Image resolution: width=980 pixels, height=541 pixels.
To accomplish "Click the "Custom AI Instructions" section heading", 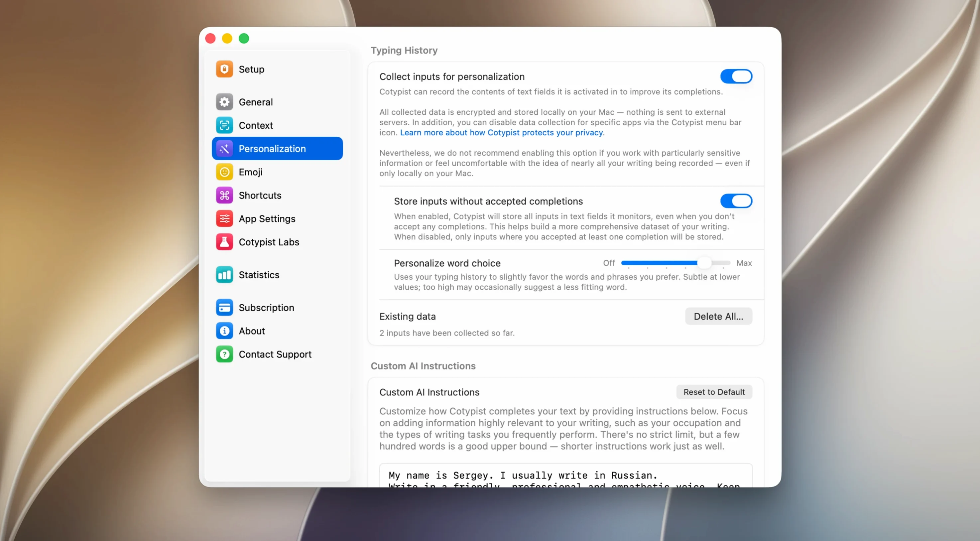I will 423,366.
